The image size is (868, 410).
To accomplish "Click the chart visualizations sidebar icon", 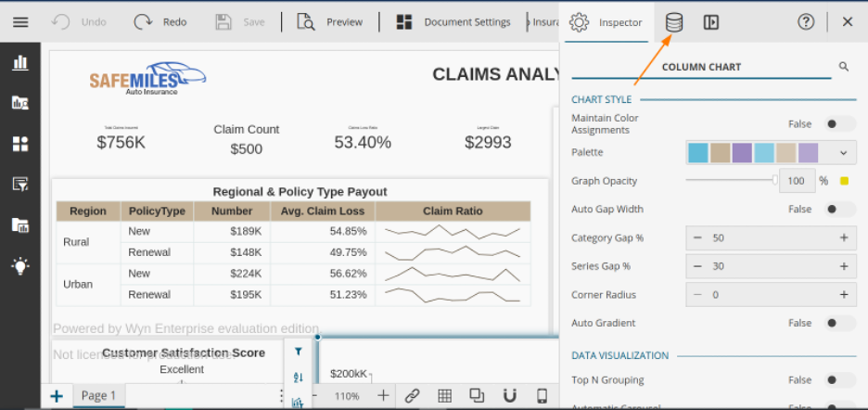I will [x=19, y=63].
